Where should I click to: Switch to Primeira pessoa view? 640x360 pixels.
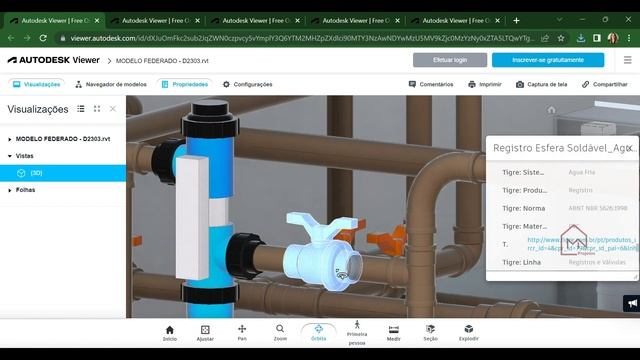pyautogui.click(x=357, y=333)
